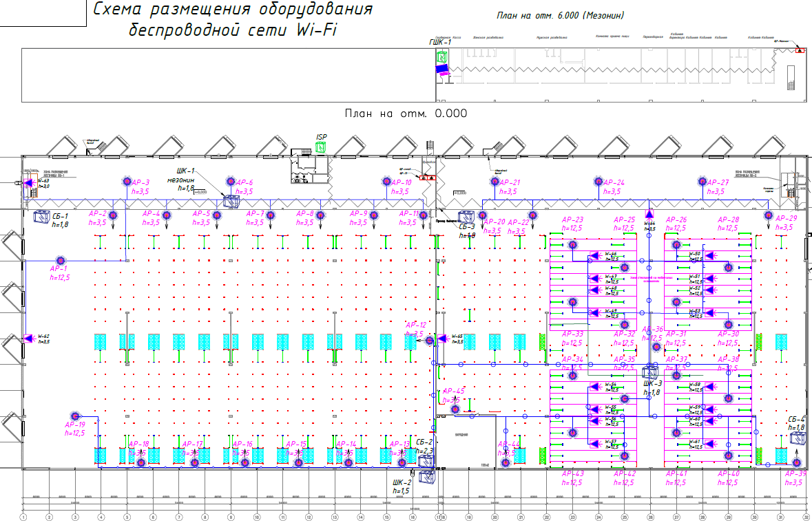Select the ШК-3 cabinet symbol
Image resolution: width=812 pixels, height=525 pixels.
pyautogui.click(x=649, y=372)
